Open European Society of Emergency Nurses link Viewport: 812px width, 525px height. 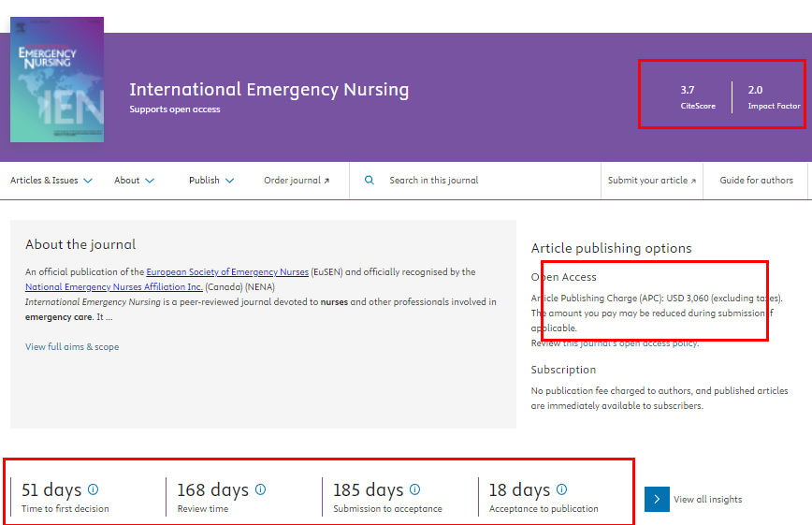pyautogui.click(x=227, y=272)
